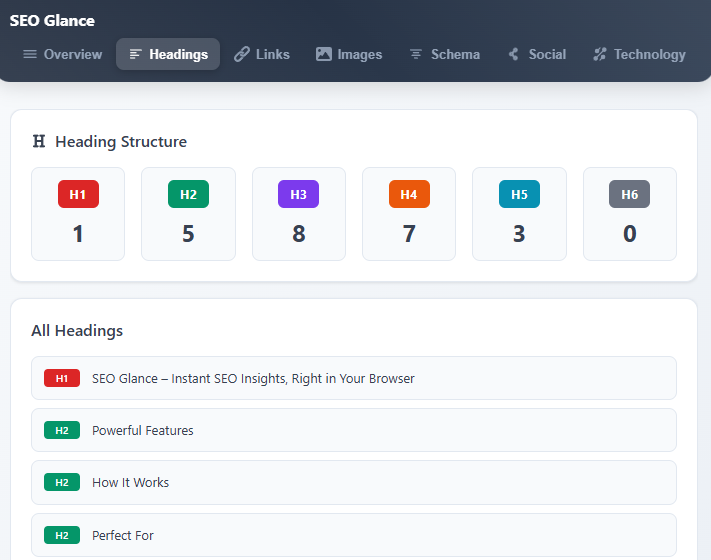
Task: Switch to the Technology tab
Action: click(x=639, y=54)
